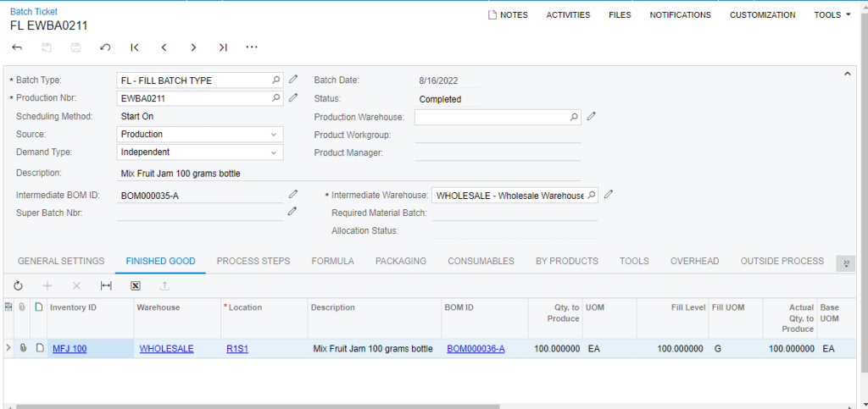Click the add row plus icon
This screenshot has width=868, height=409.
click(47, 285)
